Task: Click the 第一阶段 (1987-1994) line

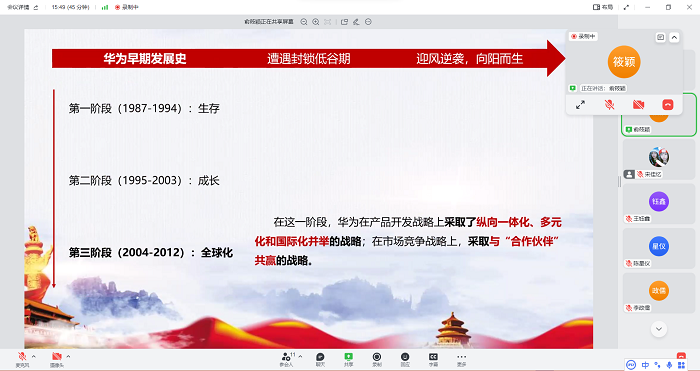Action: (144, 108)
